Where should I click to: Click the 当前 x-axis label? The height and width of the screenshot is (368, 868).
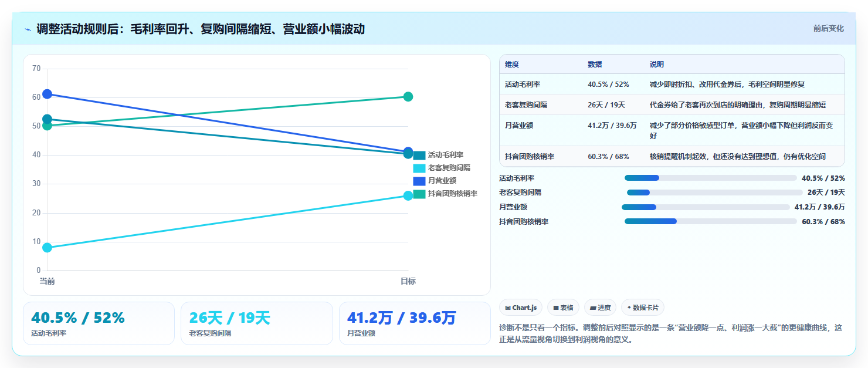48,282
